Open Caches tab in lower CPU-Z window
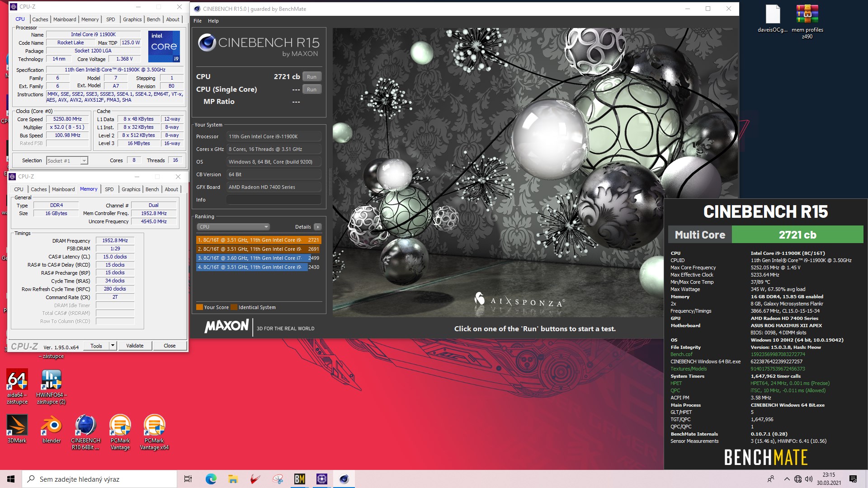The height and width of the screenshot is (488, 868). coord(38,189)
